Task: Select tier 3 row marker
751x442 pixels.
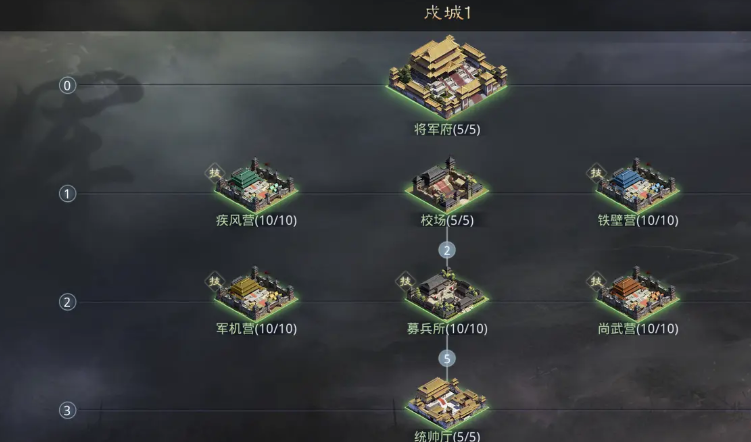Action: coord(68,410)
